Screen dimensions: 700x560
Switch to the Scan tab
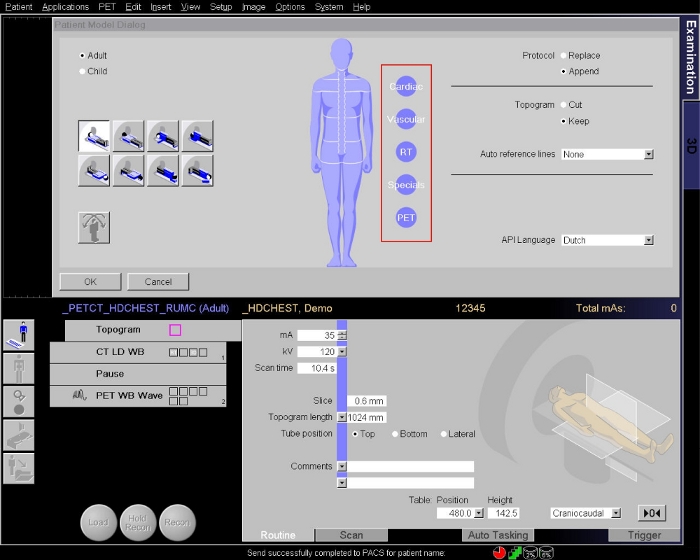tap(351, 535)
